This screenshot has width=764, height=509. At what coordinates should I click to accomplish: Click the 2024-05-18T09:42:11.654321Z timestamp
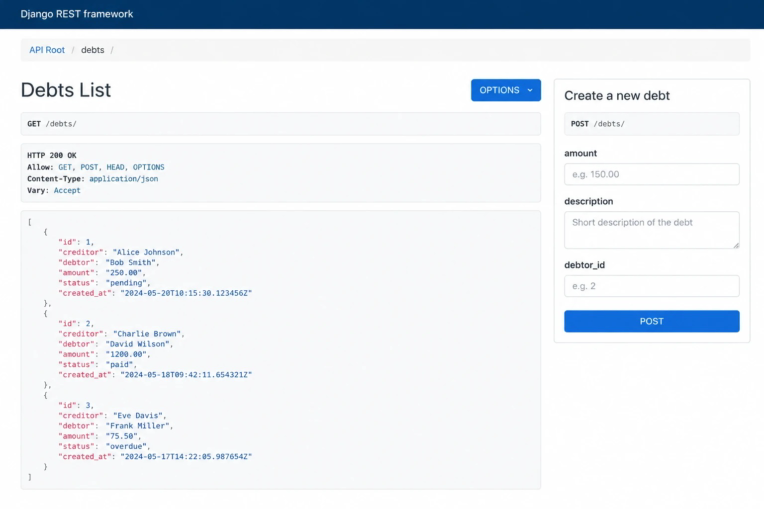click(186, 375)
